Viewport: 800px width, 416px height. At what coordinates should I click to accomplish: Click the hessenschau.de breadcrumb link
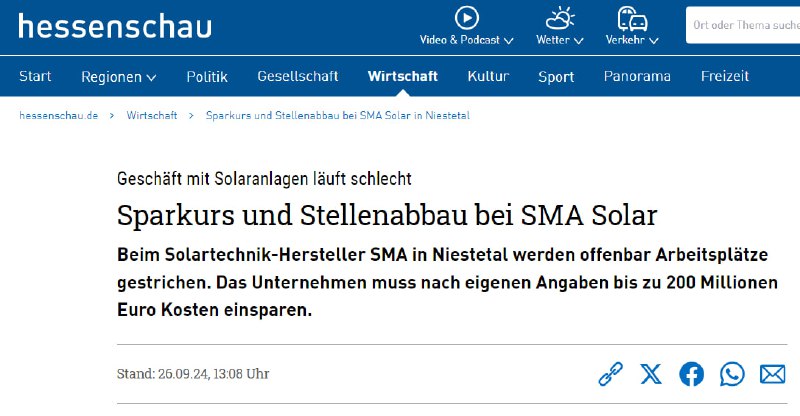point(58,115)
